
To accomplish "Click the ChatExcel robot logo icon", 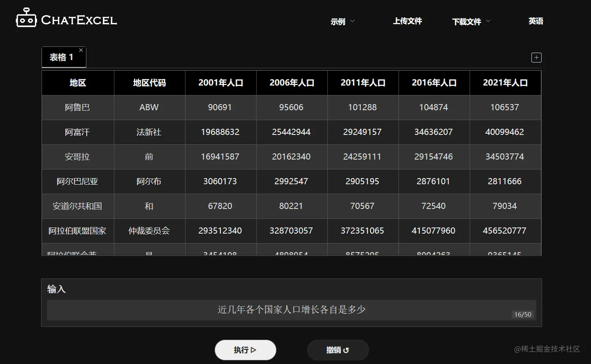I will (26, 18).
